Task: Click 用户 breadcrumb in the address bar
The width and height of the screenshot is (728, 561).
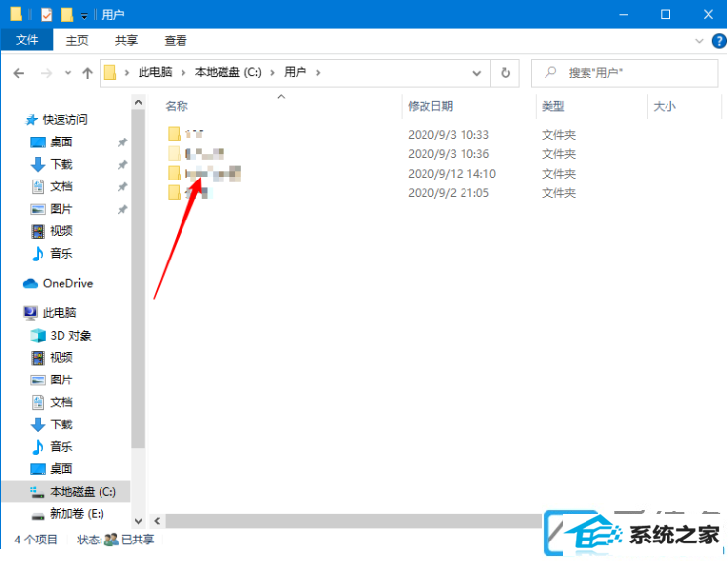Action: [x=296, y=72]
